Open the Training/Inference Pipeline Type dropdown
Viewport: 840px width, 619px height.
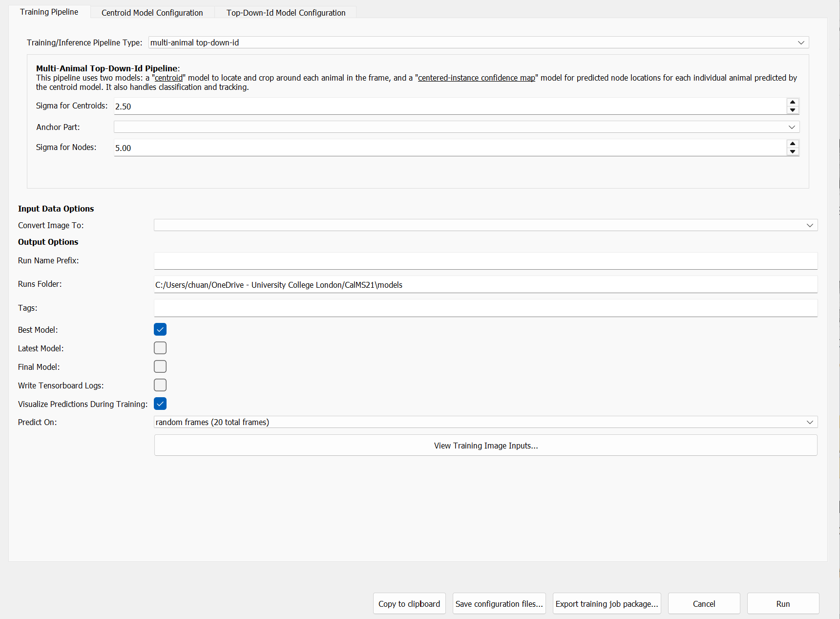(478, 43)
